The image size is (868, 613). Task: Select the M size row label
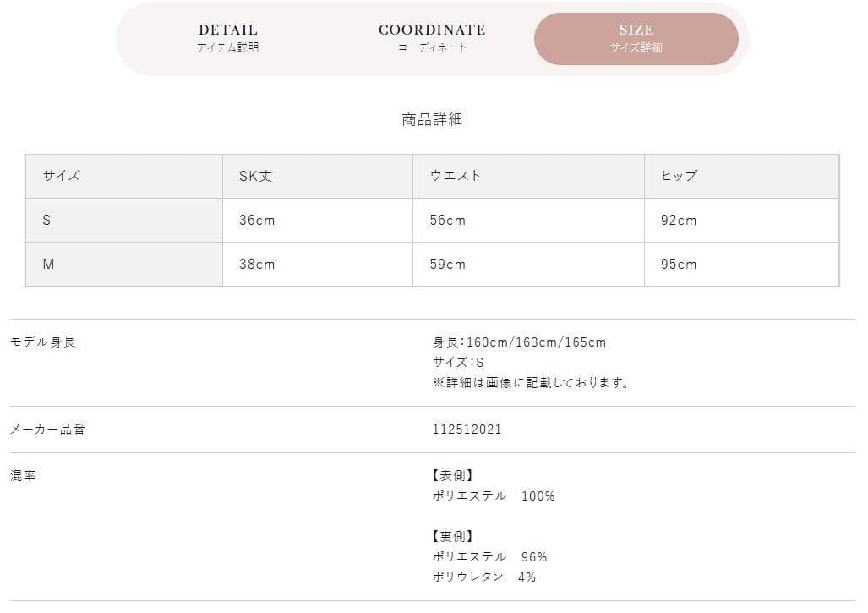tap(48, 264)
